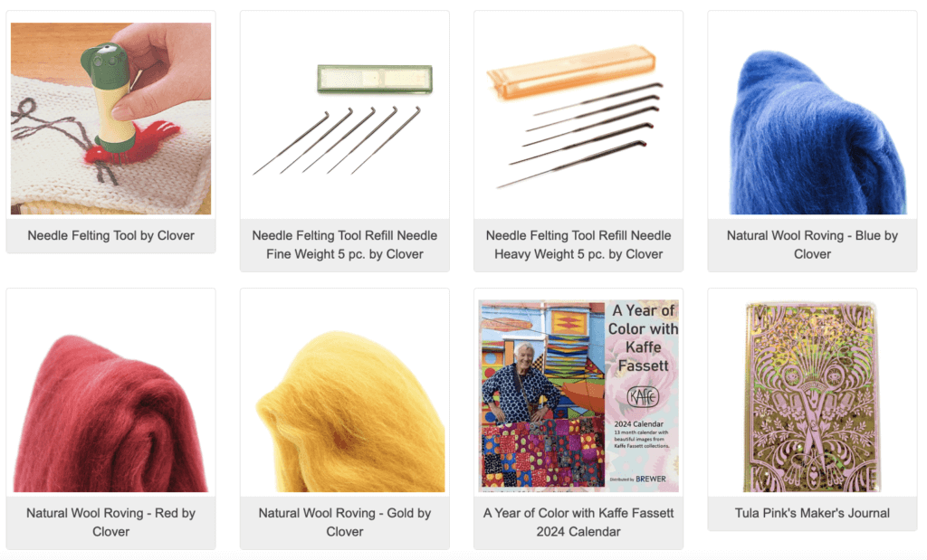Open Refill Needle Fine Weight 5 pc. link
The height and width of the screenshot is (560, 927).
click(x=344, y=244)
